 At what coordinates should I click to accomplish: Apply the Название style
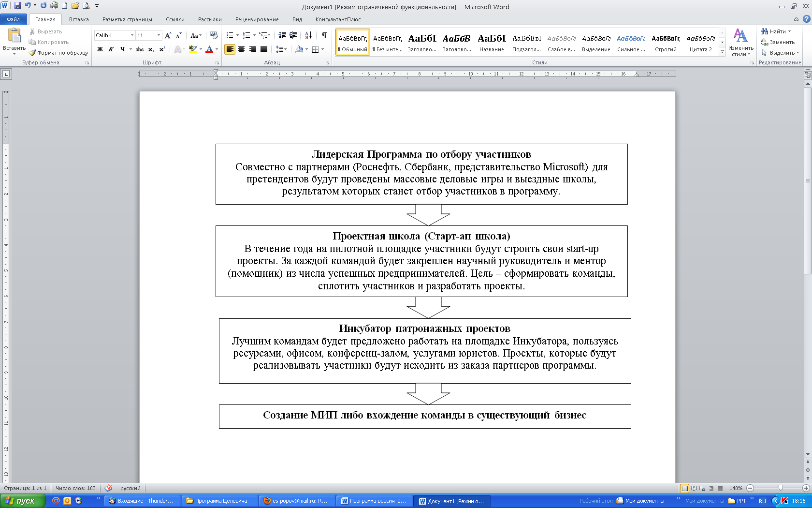click(x=492, y=42)
